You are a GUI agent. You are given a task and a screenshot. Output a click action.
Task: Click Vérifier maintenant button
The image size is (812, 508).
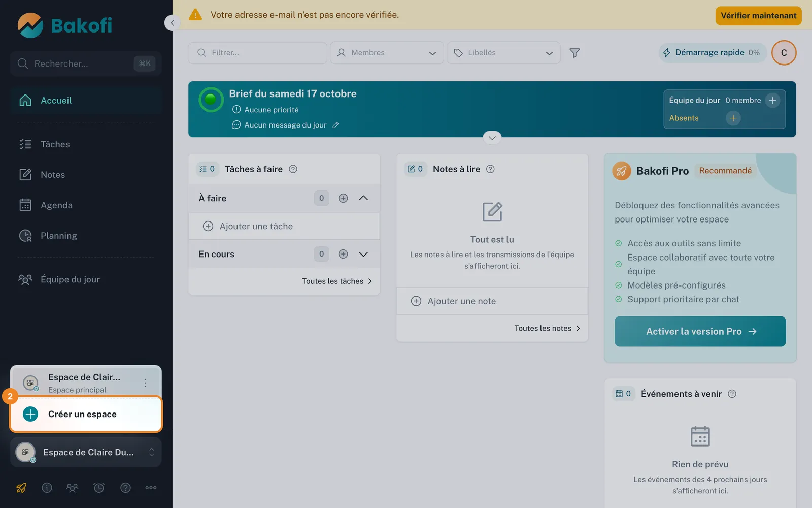point(758,16)
